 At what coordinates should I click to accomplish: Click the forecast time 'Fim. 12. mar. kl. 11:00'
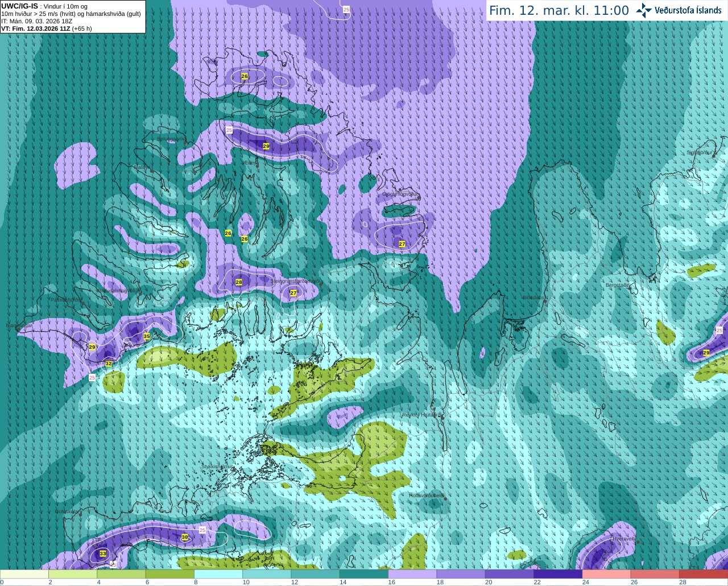point(559,10)
